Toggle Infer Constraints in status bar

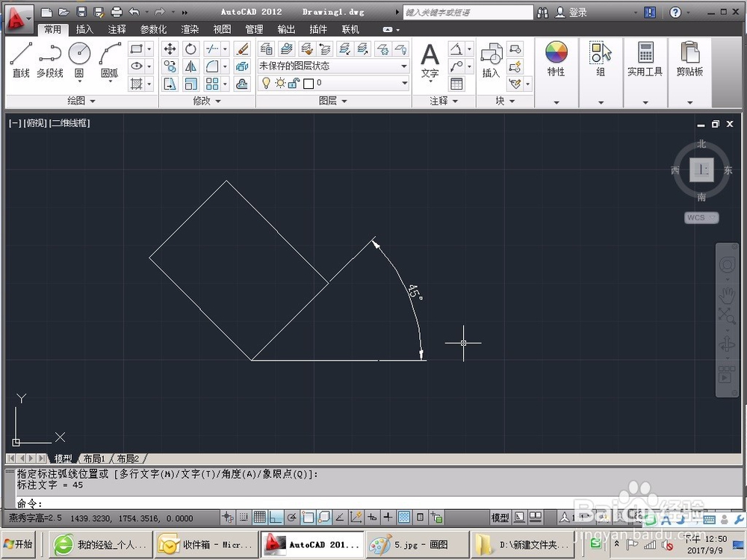point(228,517)
